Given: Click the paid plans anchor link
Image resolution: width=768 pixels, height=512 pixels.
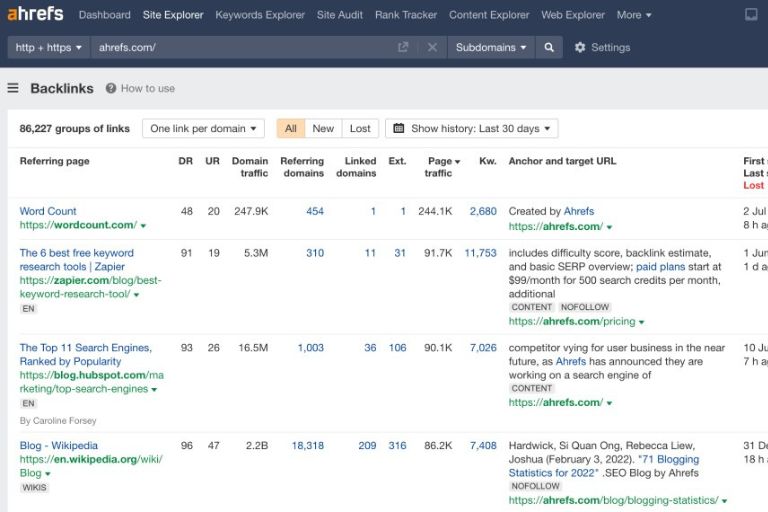Looking at the screenshot, I should (x=660, y=267).
